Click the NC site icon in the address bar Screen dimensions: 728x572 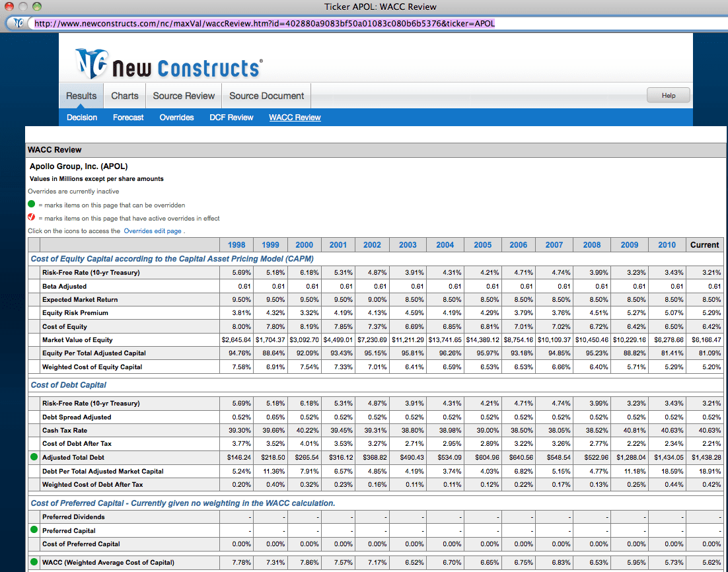tap(18, 22)
